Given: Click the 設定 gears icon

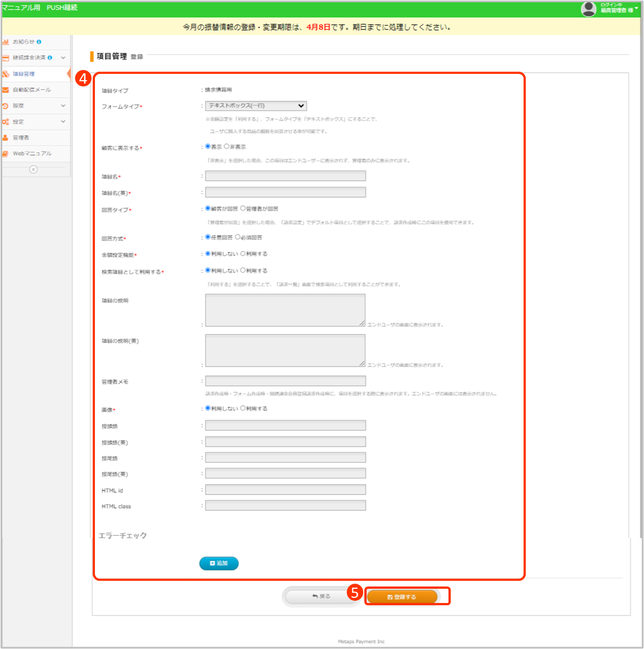Looking at the screenshot, I should tap(6, 122).
